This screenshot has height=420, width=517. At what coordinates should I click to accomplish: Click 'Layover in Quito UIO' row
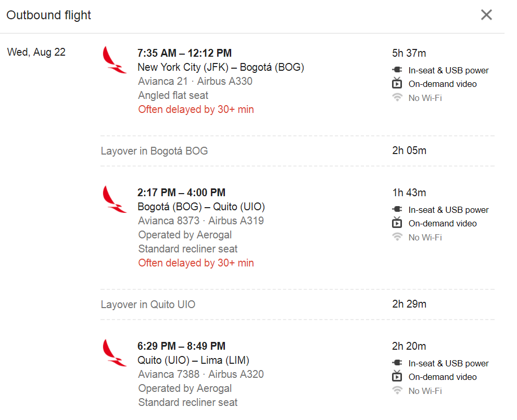pos(297,304)
